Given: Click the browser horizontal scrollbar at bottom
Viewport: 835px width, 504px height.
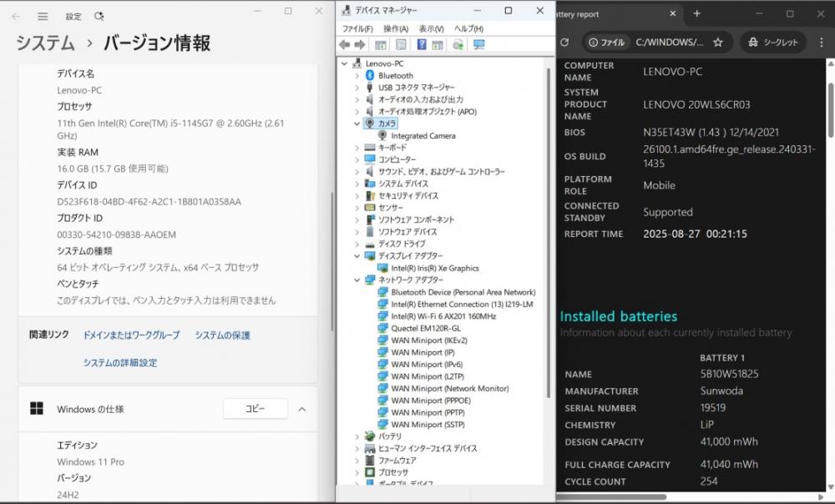Looking at the screenshot, I should [x=612, y=497].
